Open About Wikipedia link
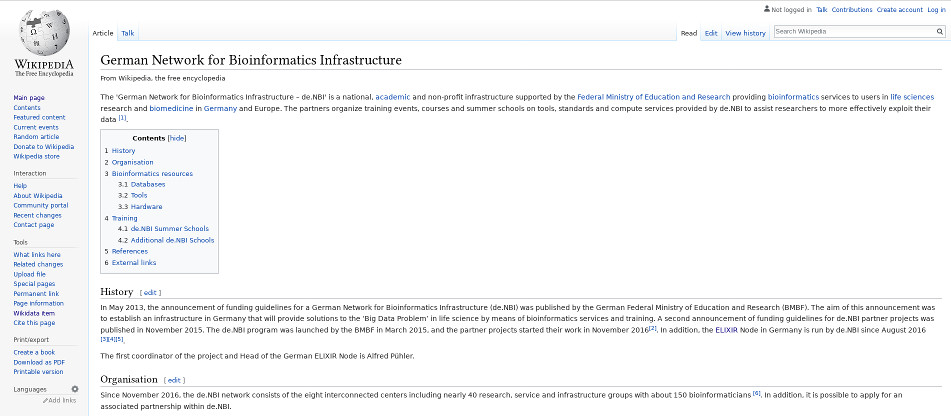 (38, 195)
